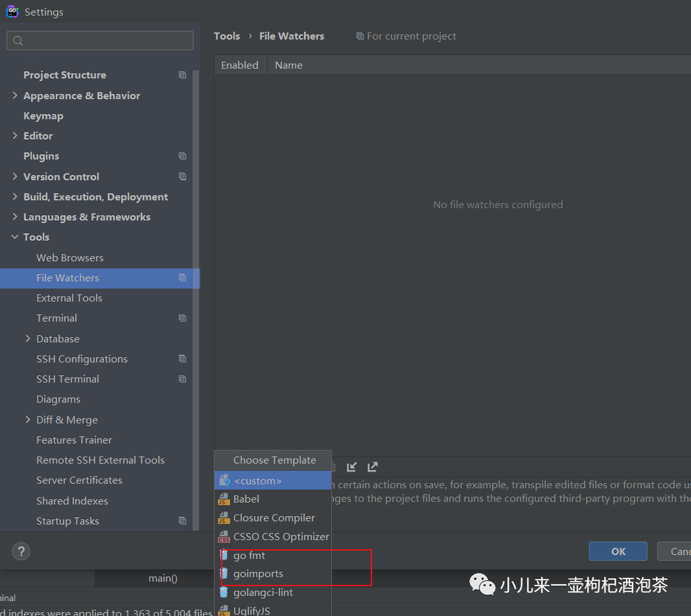691x616 pixels.
Task: Expand the Editor settings section
Action: (15, 136)
